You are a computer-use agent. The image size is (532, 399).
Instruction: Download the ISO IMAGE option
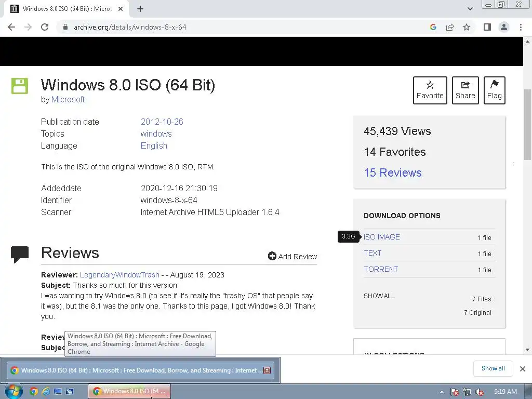(x=382, y=237)
